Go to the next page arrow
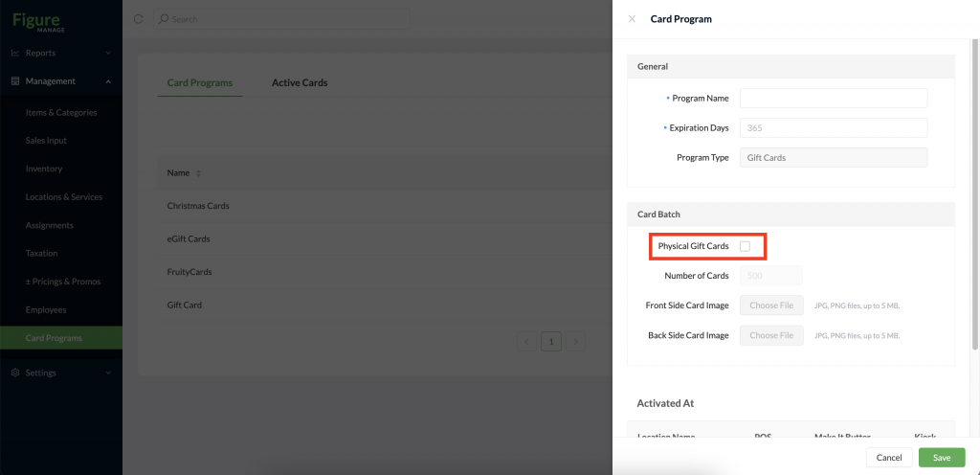Viewport: 980px width, 475px height. (575, 341)
